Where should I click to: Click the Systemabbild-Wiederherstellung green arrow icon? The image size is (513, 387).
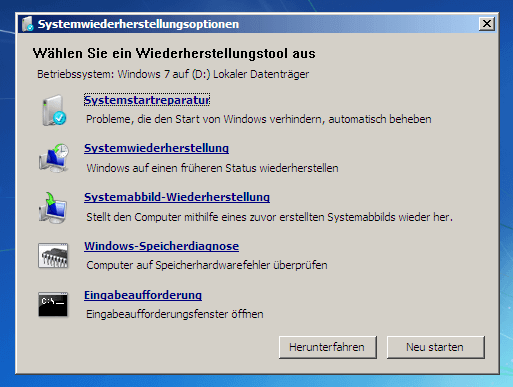[53, 207]
